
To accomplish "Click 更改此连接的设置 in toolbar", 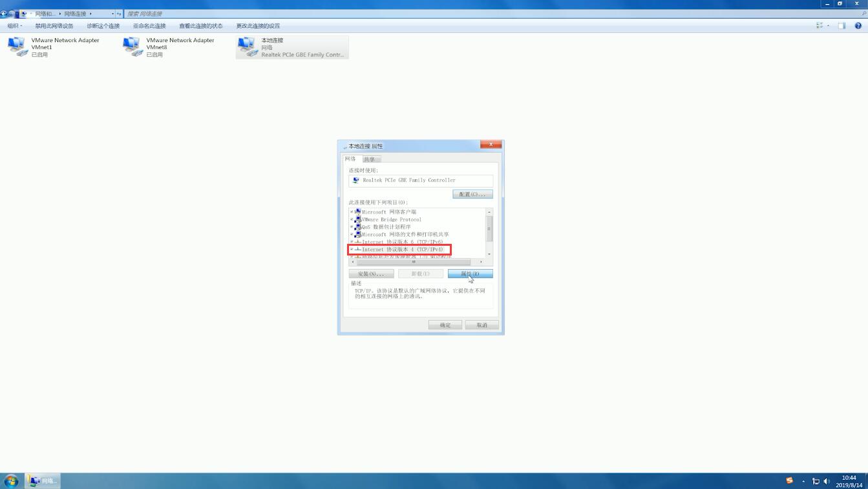I will tap(258, 26).
